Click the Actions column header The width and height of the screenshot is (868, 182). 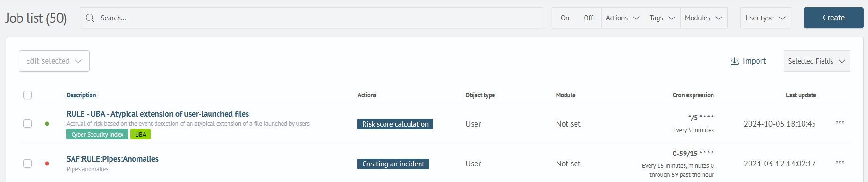pos(367,95)
